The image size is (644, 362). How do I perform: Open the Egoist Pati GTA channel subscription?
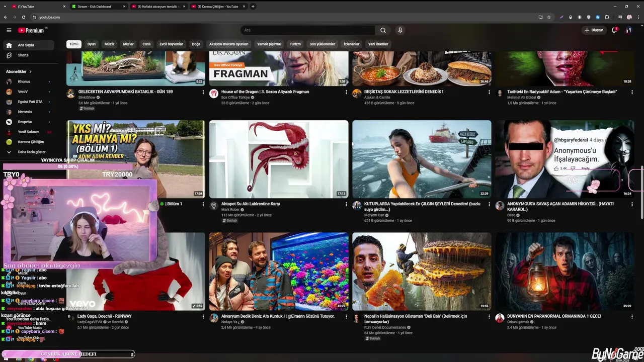(x=30, y=102)
